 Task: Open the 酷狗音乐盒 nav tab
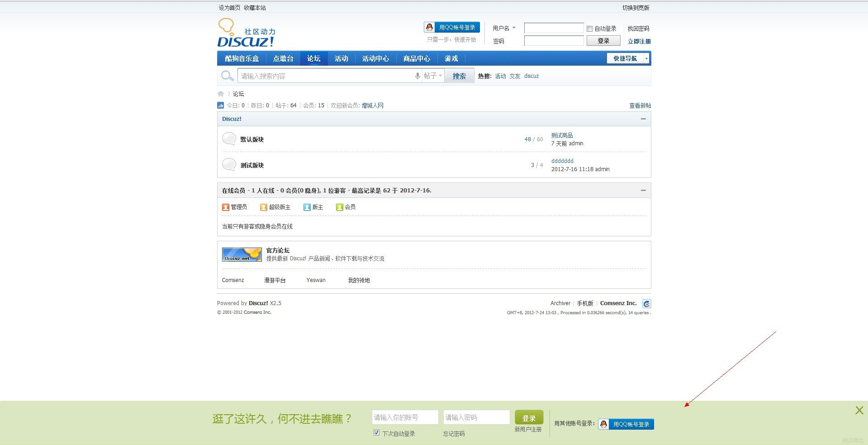click(x=242, y=58)
